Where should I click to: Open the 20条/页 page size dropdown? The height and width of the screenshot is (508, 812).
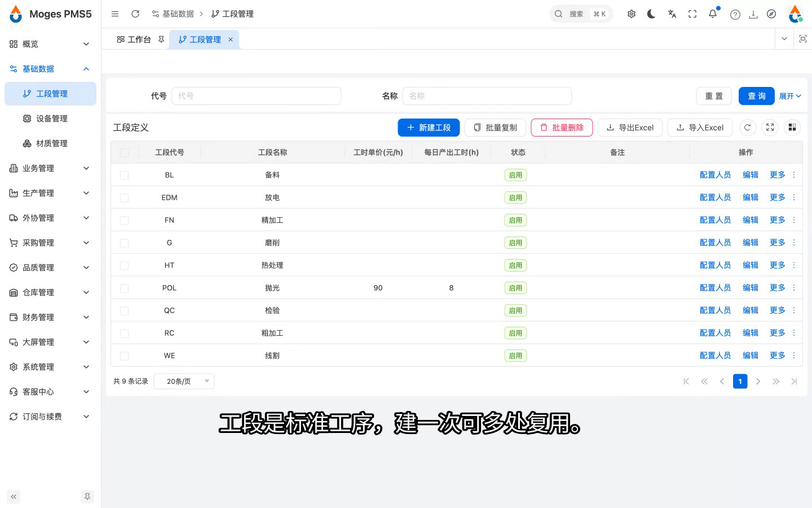[x=184, y=382]
